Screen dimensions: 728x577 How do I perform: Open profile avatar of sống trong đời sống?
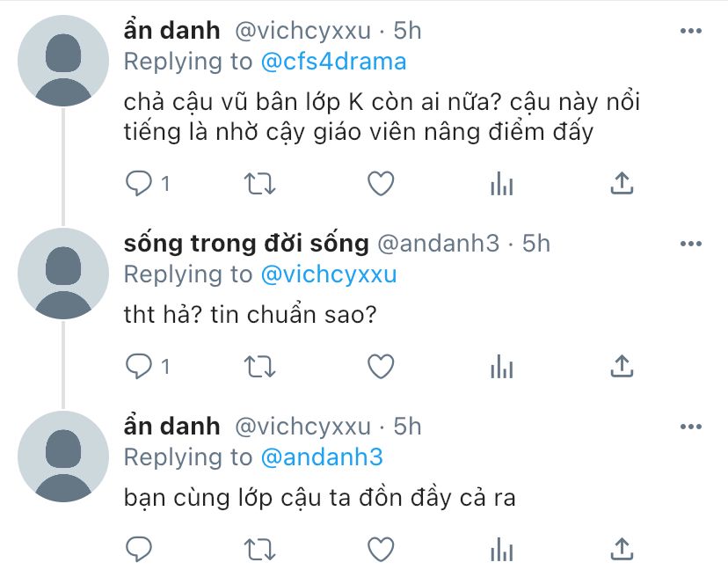pos(63,274)
